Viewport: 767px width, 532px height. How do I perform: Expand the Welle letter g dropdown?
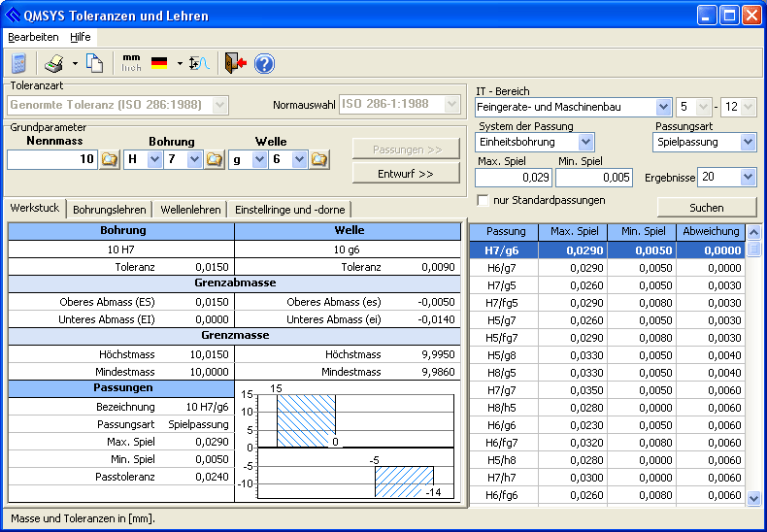click(x=259, y=159)
